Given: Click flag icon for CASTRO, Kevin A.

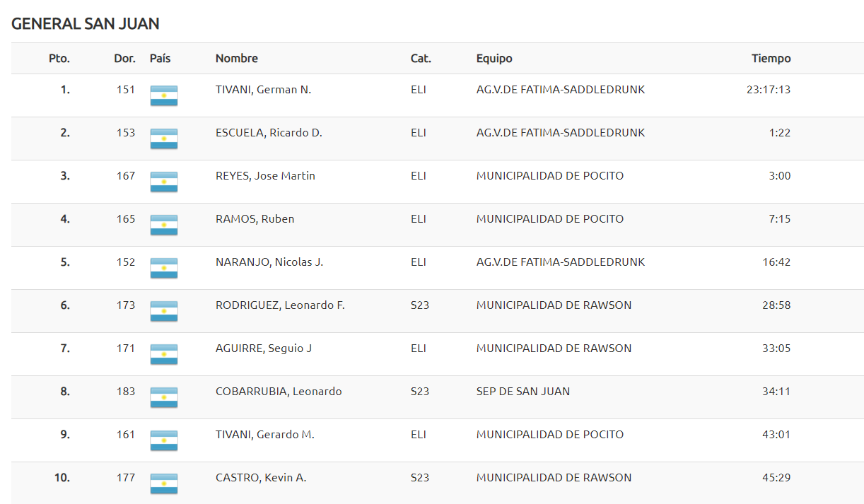Looking at the screenshot, I should [164, 484].
